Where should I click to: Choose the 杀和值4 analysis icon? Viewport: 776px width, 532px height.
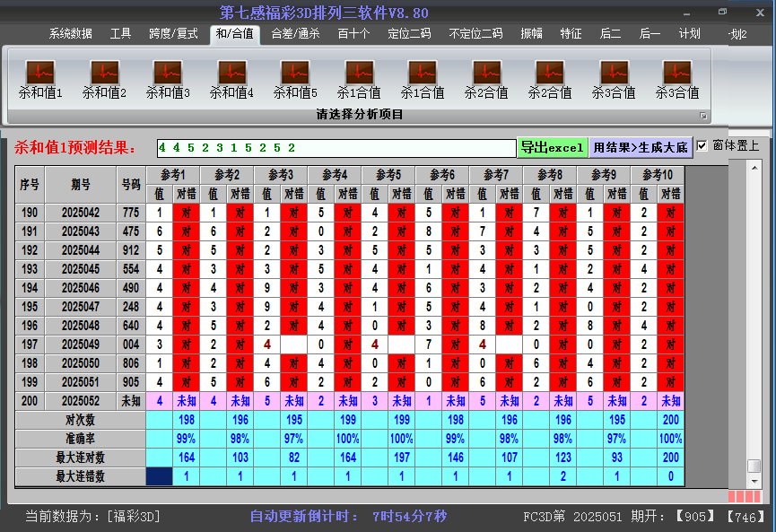[231, 79]
